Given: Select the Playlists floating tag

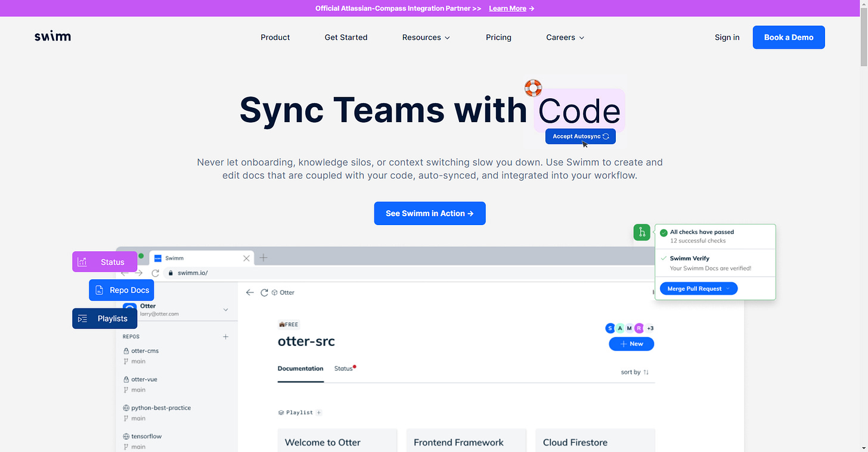Looking at the screenshot, I should pyautogui.click(x=104, y=319).
